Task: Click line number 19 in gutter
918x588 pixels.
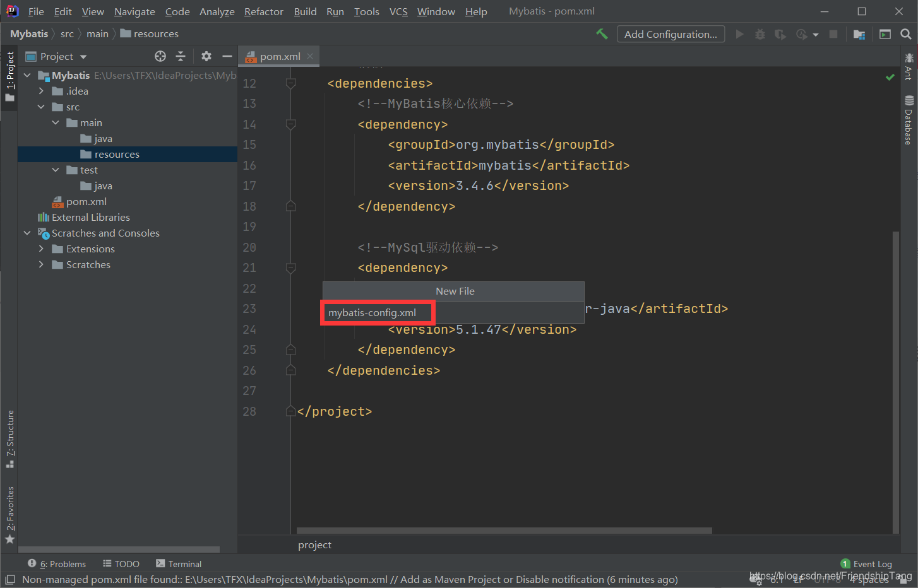Action: pos(249,226)
